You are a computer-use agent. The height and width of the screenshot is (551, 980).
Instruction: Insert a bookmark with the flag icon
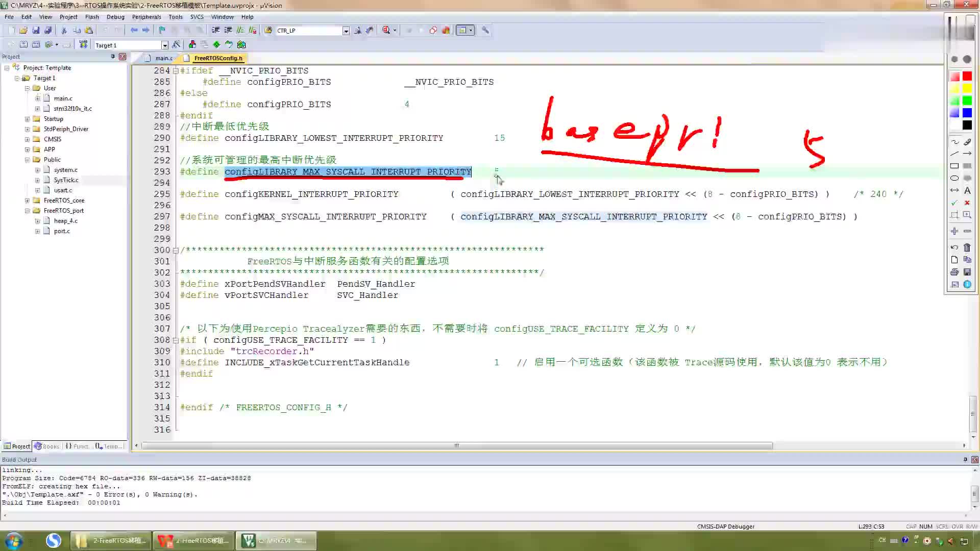point(162,31)
